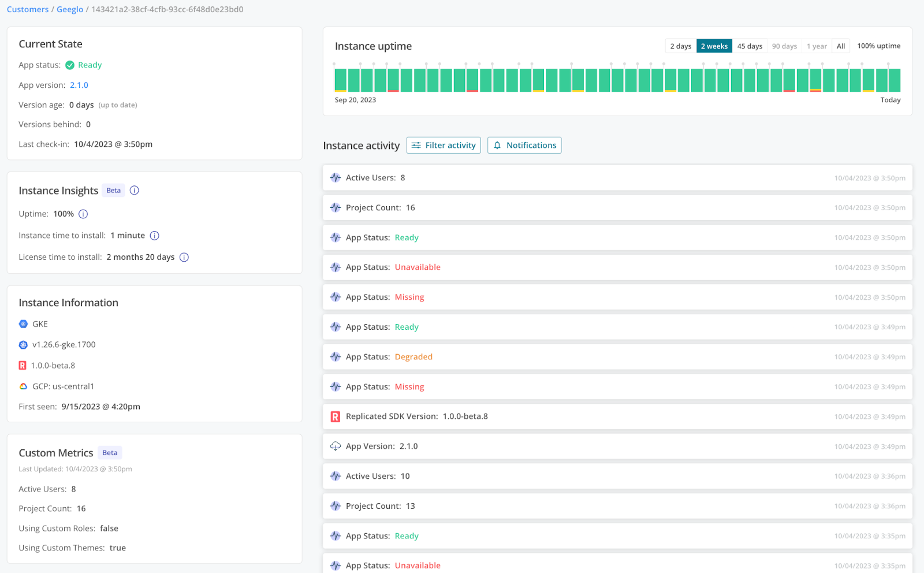This screenshot has width=924, height=573.
Task: Click the Beta badge next to Instance Insights
Action: pyautogui.click(x=114, y=191)
